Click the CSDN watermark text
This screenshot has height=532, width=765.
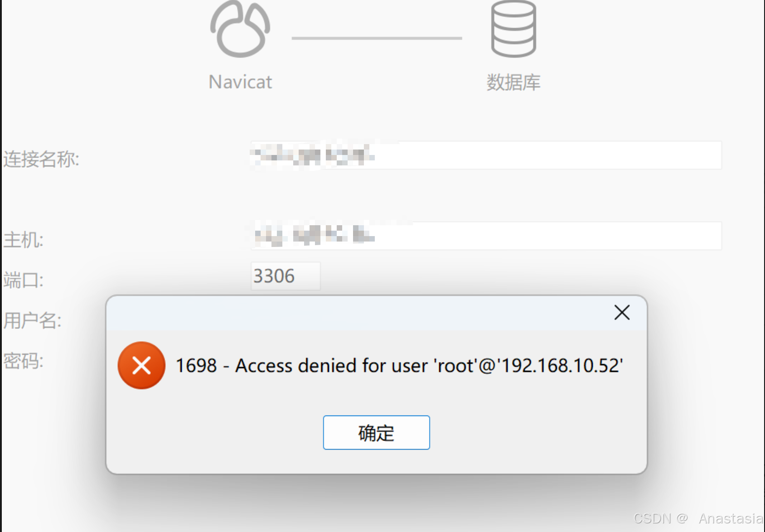tap(698, 518)
